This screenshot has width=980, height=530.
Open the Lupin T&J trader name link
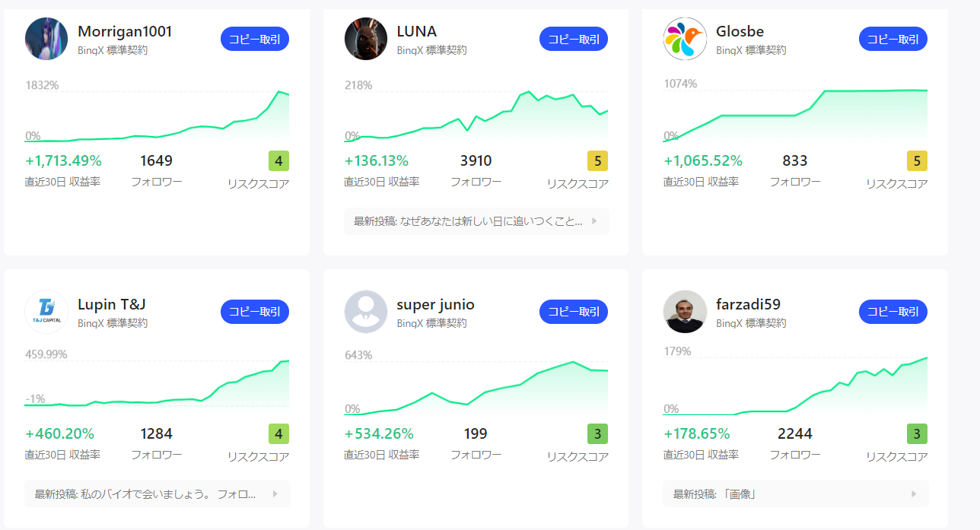[111, 304]
